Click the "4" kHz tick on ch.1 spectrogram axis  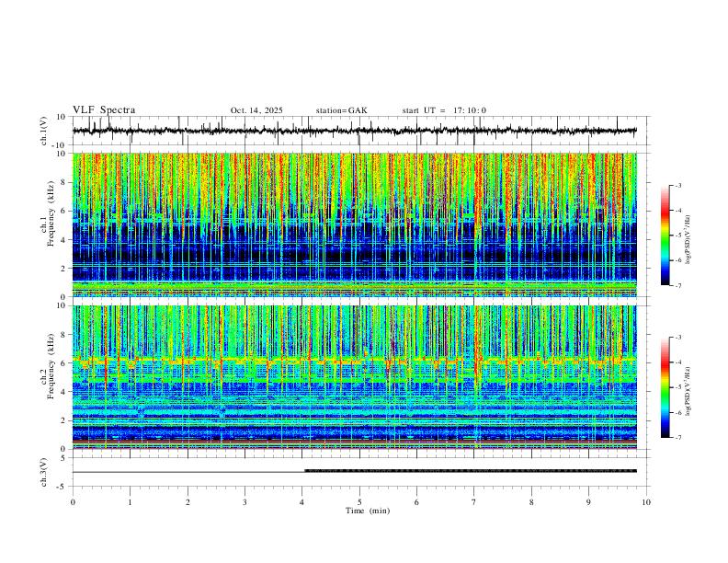[x=64, y=240]
